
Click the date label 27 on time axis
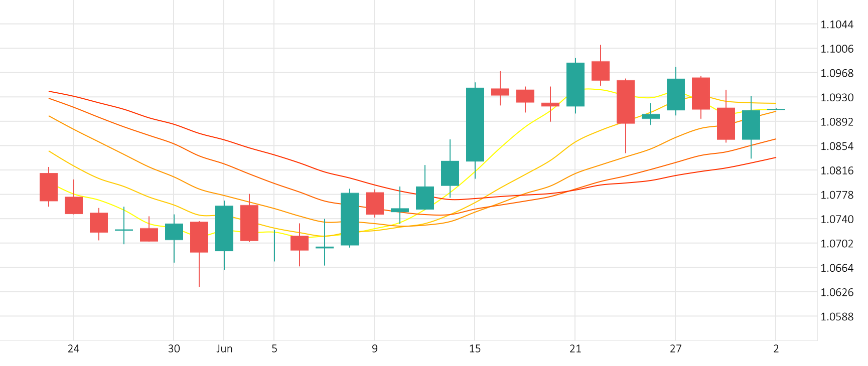pyautogui.click(x=675, y=349)
